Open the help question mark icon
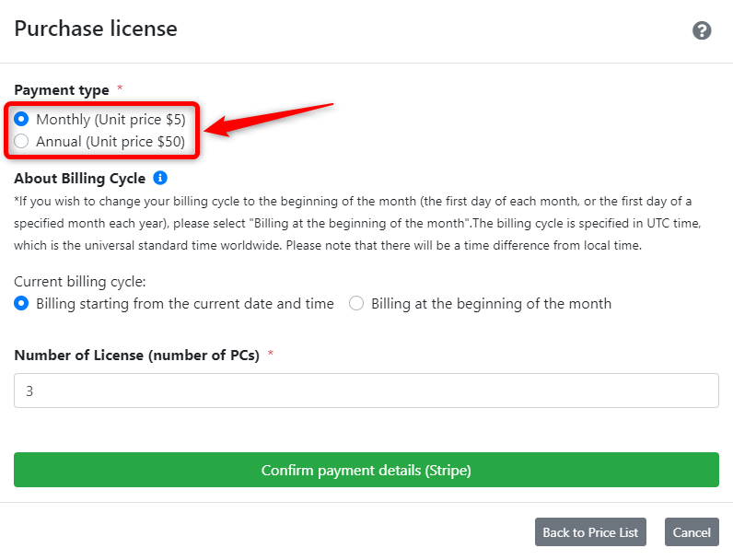 701,30
